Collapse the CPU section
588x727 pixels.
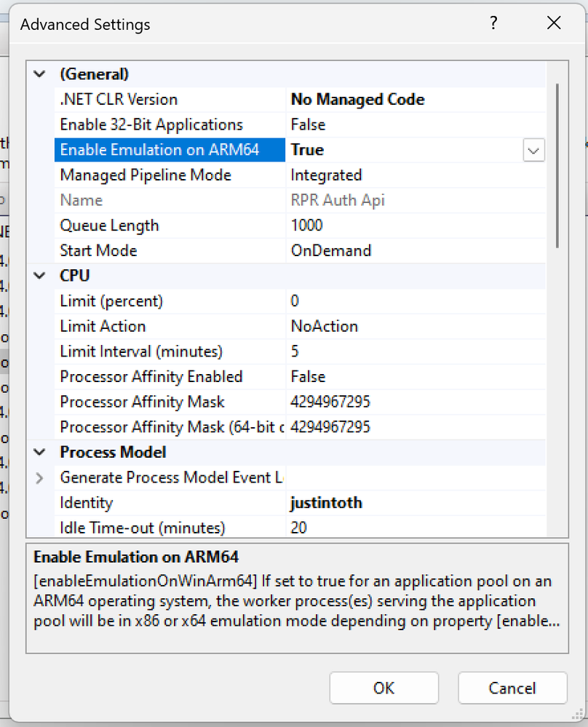click(x=40, y=275)
